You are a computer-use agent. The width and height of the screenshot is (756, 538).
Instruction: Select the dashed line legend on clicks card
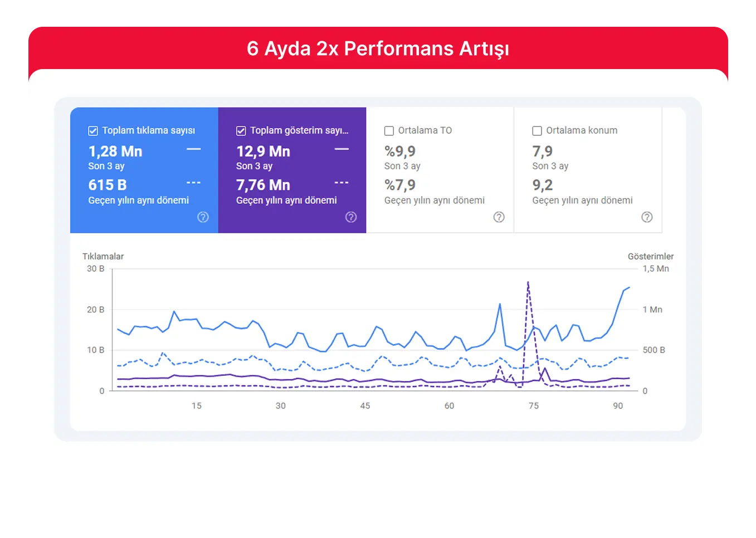(193, 182)
